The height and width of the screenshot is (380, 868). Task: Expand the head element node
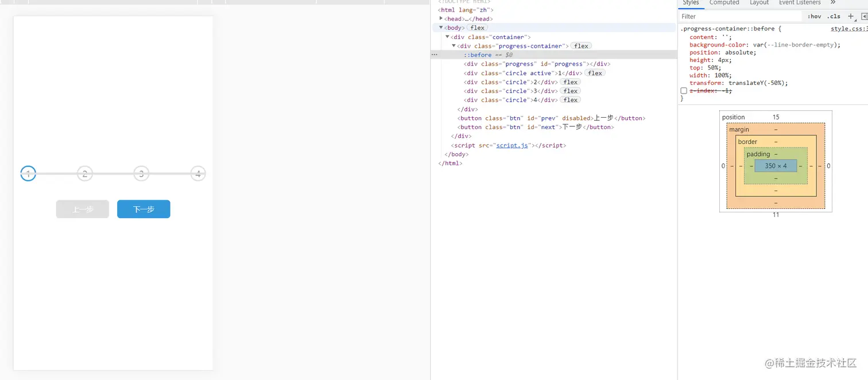point(441,18)
